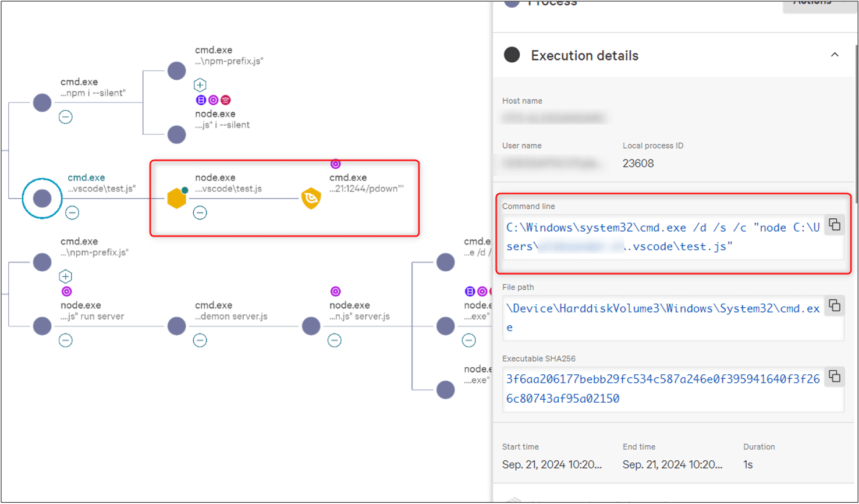This screenshot has width=859, height=504.
Task: Click the Duration value 1s
Action: click(748, 464)
